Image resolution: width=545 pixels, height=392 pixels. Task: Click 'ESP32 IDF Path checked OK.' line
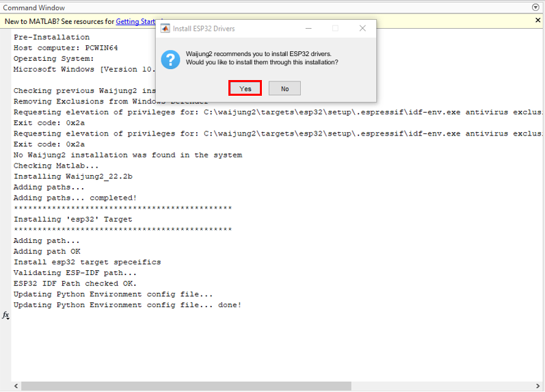[75, 283]
